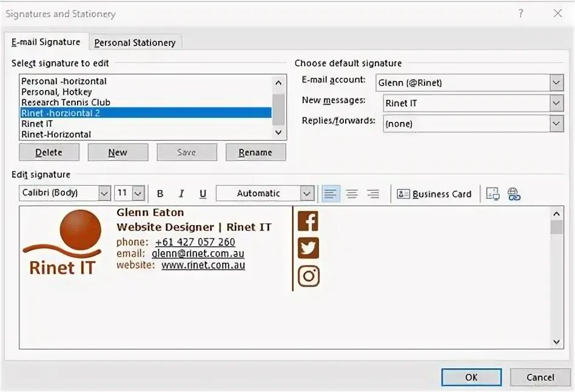
Task: Open the font size 11 dropdown
Action: (138, 193)
